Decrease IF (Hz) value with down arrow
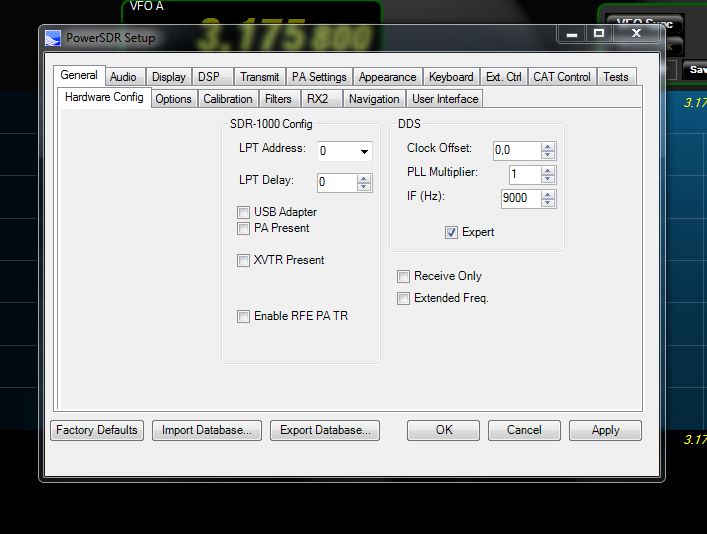The image size is (707, 534). [547, 203]
